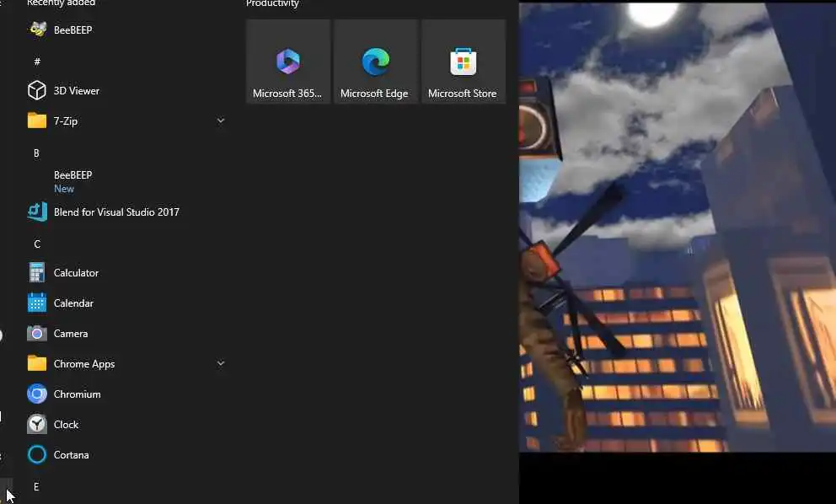Open the Calendar app icon
This screenshot has width=836, height=504.
(x=37, y=303)
